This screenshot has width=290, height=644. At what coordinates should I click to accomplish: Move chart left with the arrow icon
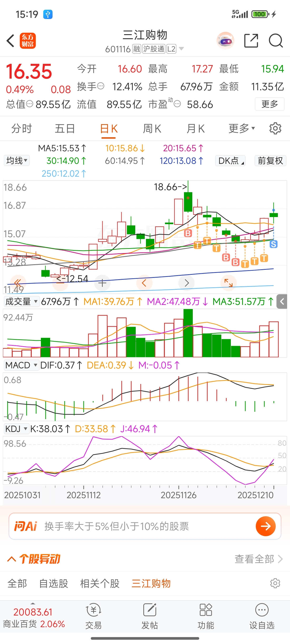pos(144,283)
